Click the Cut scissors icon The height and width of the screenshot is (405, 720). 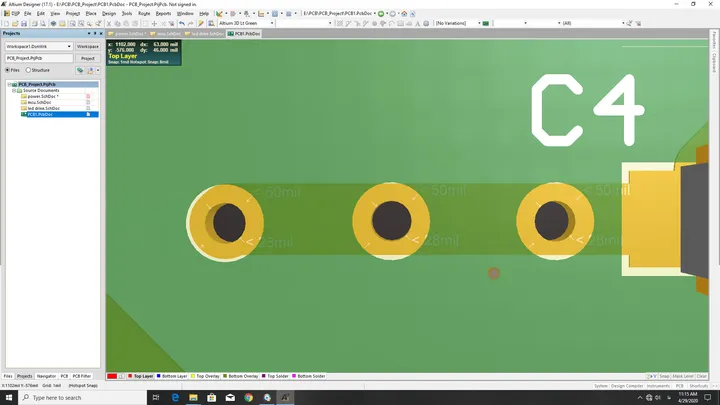(x=109, y=23)
